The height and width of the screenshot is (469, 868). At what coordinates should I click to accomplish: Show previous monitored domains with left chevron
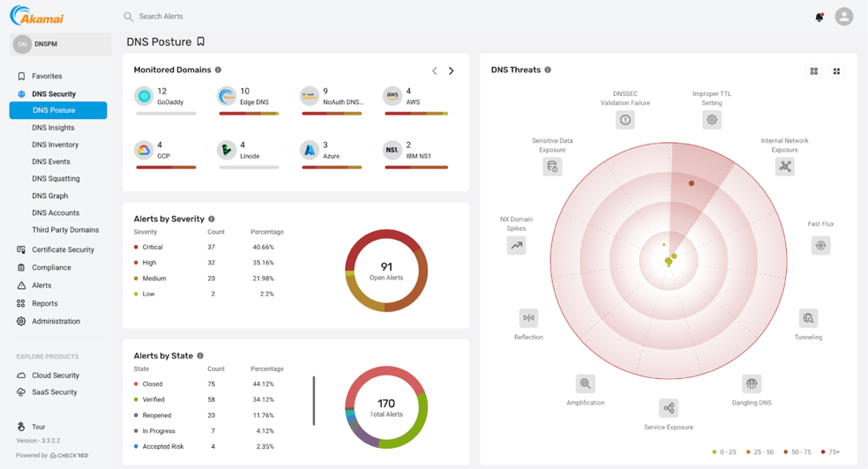coord(434,71)
